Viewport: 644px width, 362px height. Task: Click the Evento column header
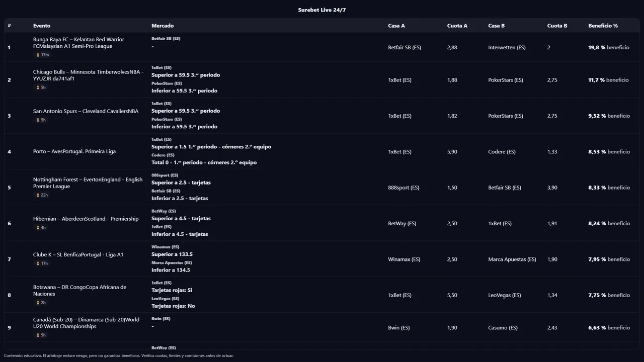(x=42, y=26)
